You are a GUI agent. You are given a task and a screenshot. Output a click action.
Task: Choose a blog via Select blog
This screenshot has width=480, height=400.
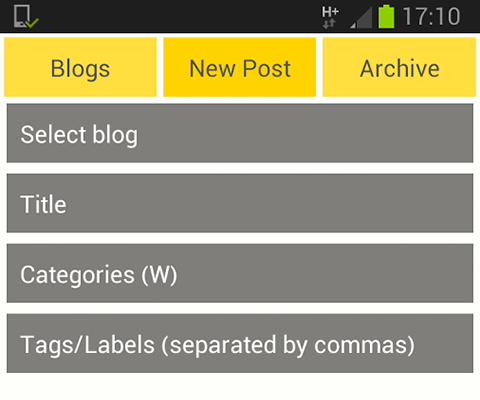(240, 133)
